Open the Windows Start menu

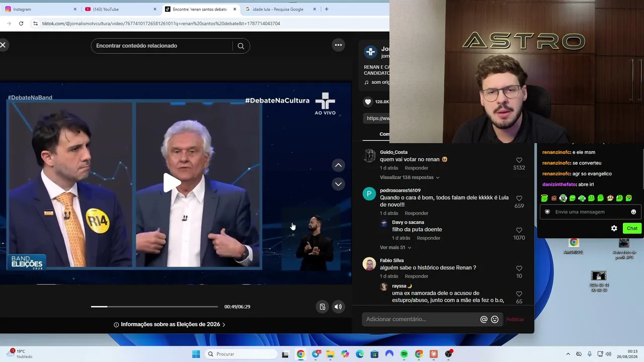click(196, 354)
